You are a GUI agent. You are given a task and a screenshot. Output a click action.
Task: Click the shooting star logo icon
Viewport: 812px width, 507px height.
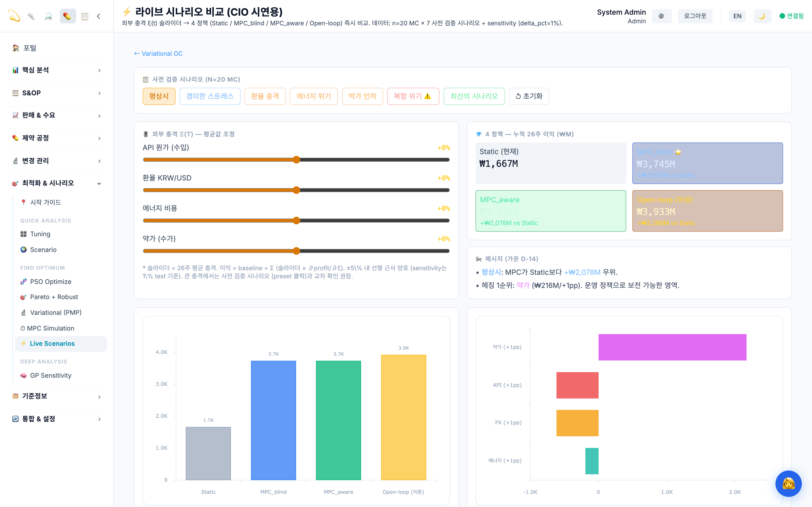click(x=14, y=16)
